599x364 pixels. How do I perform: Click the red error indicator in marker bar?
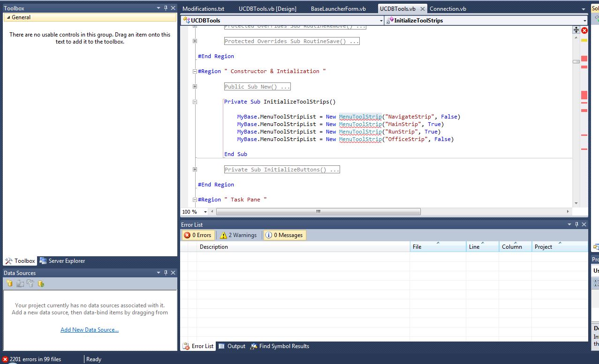coord(584,30)
